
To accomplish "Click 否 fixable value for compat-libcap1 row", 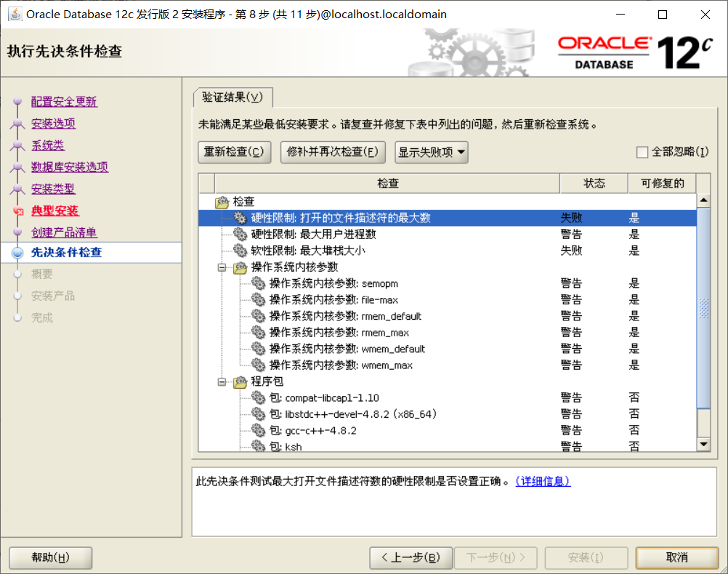I will [634, 397].
